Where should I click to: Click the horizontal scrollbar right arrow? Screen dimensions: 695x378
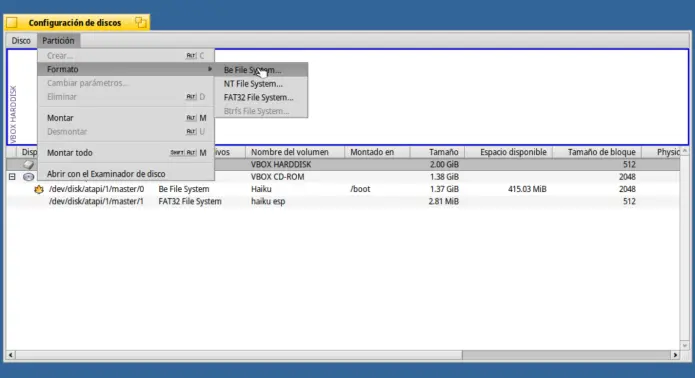click(x=675, y=355)
